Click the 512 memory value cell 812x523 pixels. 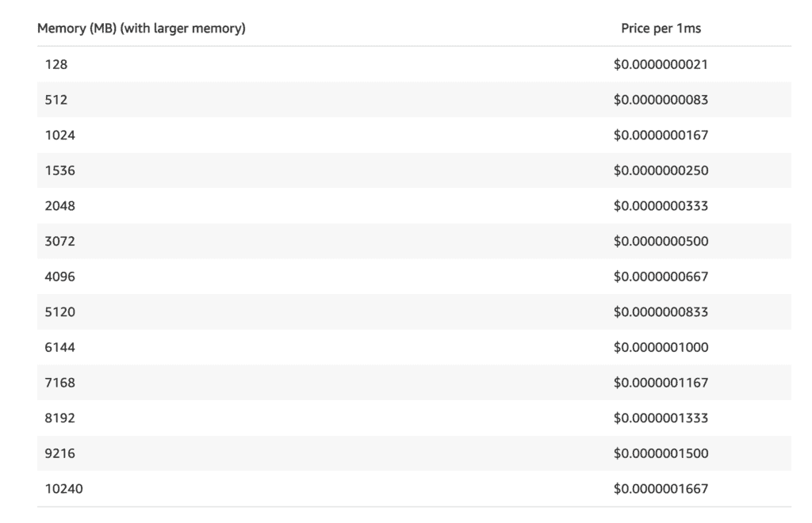[x=56, y=100]
